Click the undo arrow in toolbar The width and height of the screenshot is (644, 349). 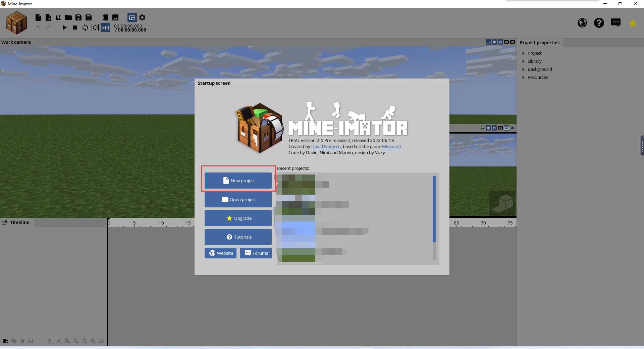click(38, 28)
